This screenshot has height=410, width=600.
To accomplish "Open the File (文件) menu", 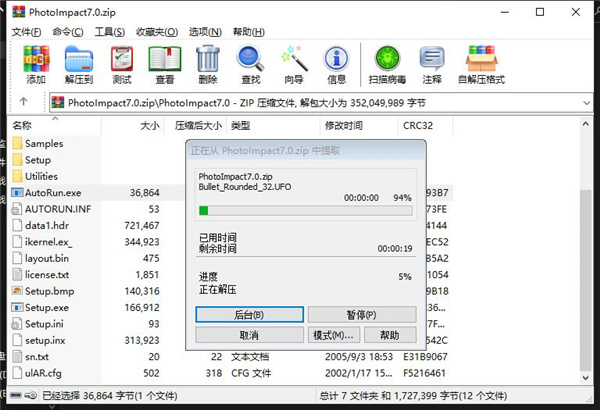I will 26,32.
